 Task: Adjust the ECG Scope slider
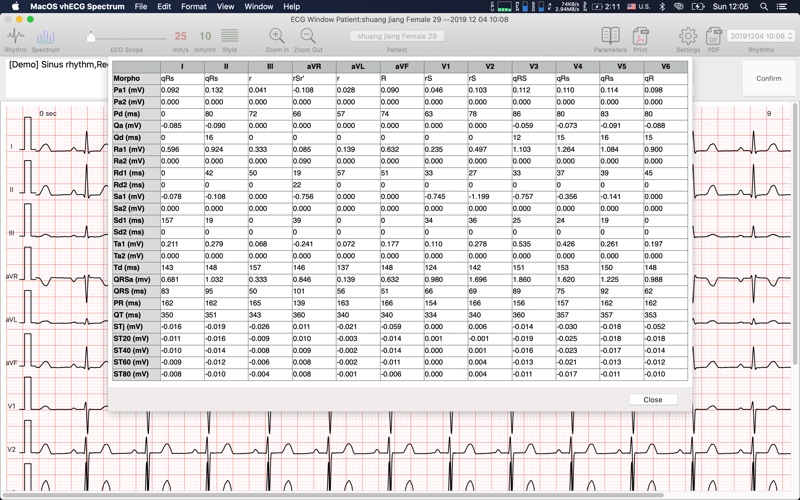(x=92, y=37)
